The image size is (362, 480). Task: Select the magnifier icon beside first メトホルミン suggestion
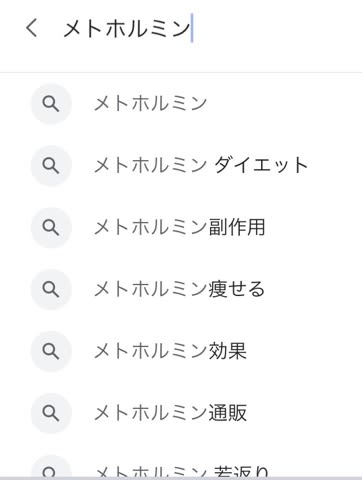51,104
